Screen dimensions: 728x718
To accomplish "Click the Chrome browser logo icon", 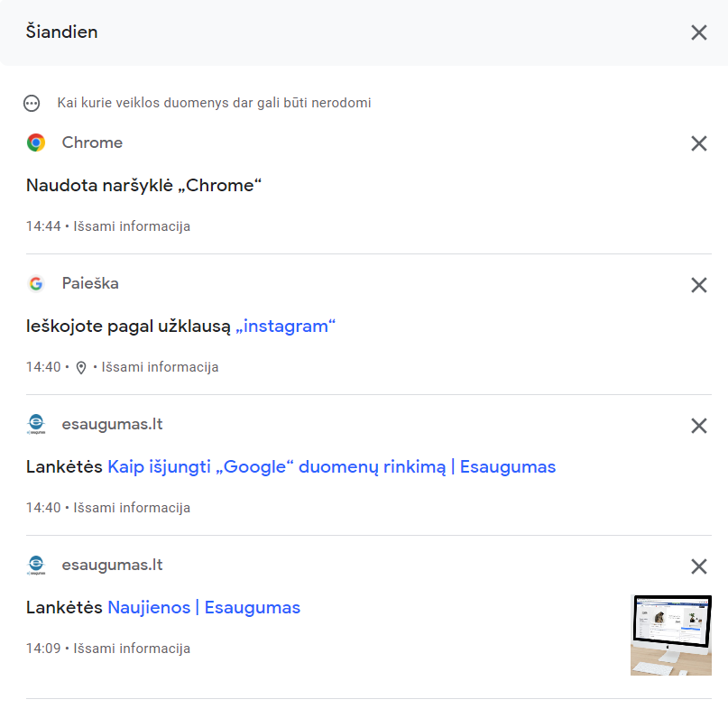I will 36,143.
